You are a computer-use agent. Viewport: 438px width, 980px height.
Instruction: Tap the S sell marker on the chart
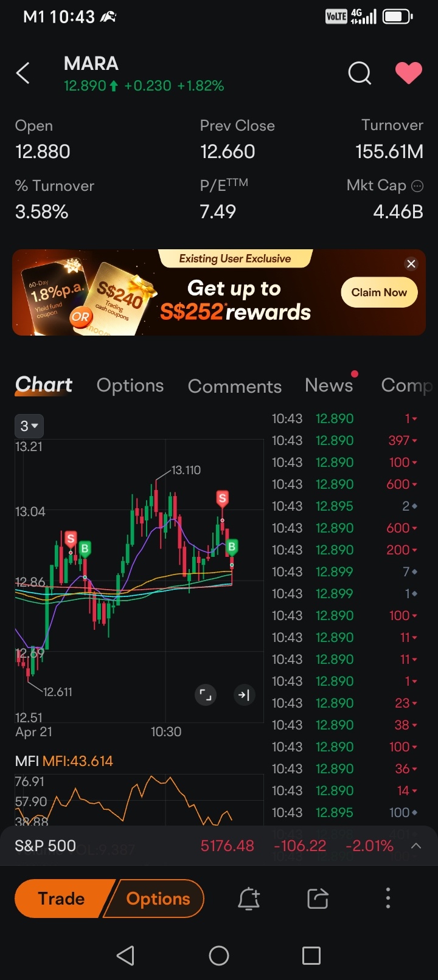click(223, 499)
